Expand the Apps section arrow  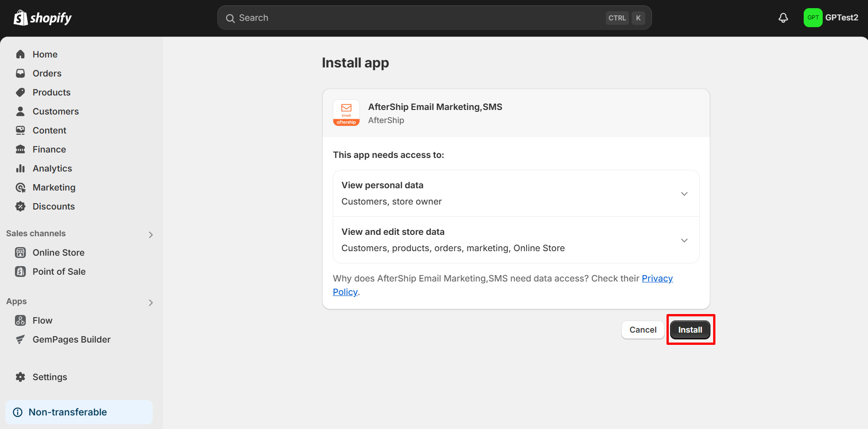click(151, 302)
